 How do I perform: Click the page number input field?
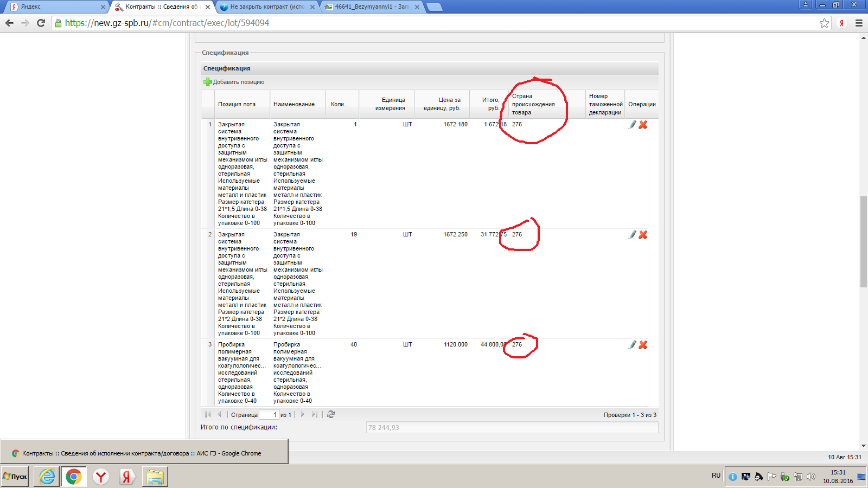click(269, 414)
